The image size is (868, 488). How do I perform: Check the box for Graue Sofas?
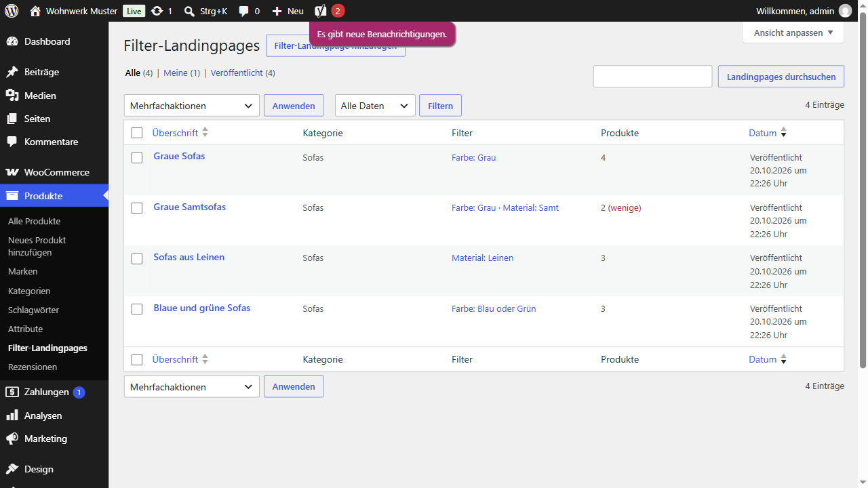137,157
